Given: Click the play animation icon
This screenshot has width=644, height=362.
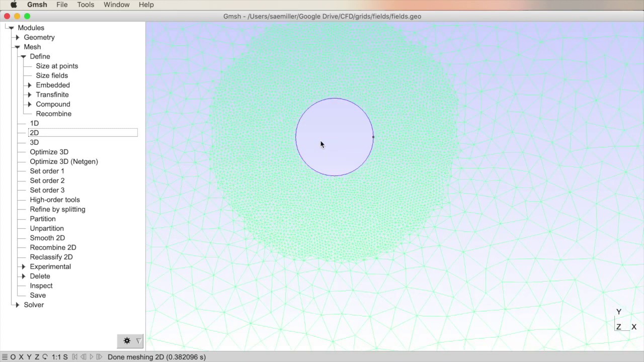Looking at the screenshot, I should pos(92,357).
